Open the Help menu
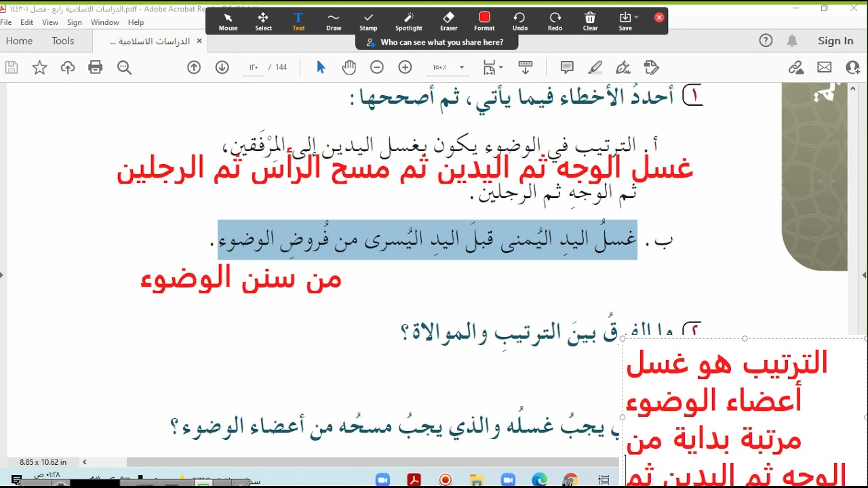This screenshot has height=488, width=868. click(136, 22)
